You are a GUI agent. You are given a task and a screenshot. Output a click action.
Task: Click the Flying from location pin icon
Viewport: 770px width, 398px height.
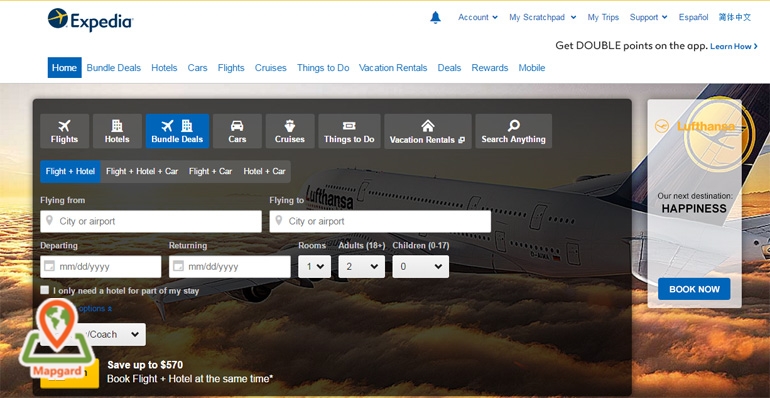49,220
